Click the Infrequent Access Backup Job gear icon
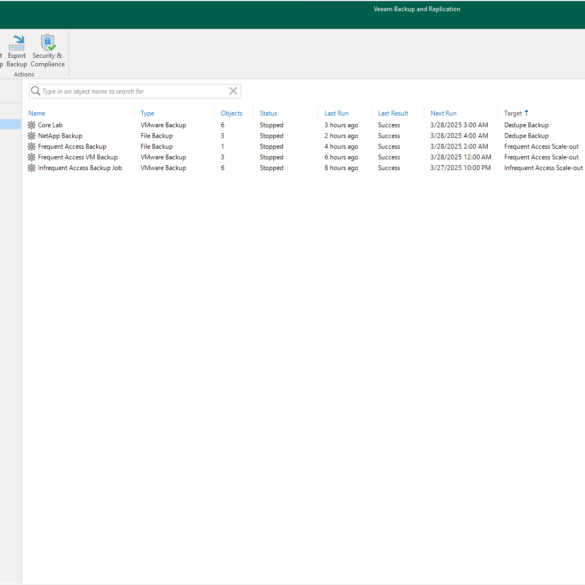The height and width of the screenshot is (585, 585). 32,168
